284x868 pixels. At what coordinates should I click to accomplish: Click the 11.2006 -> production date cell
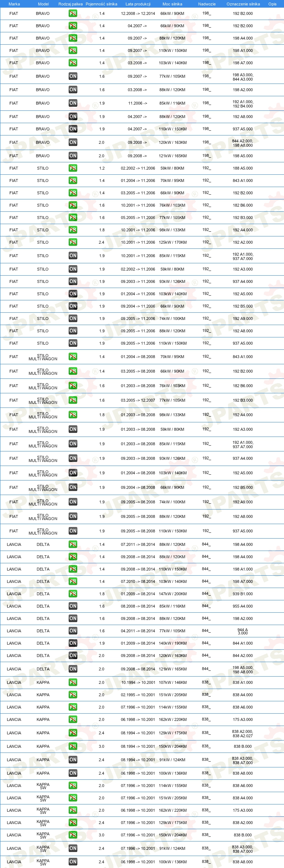(138, 103)
